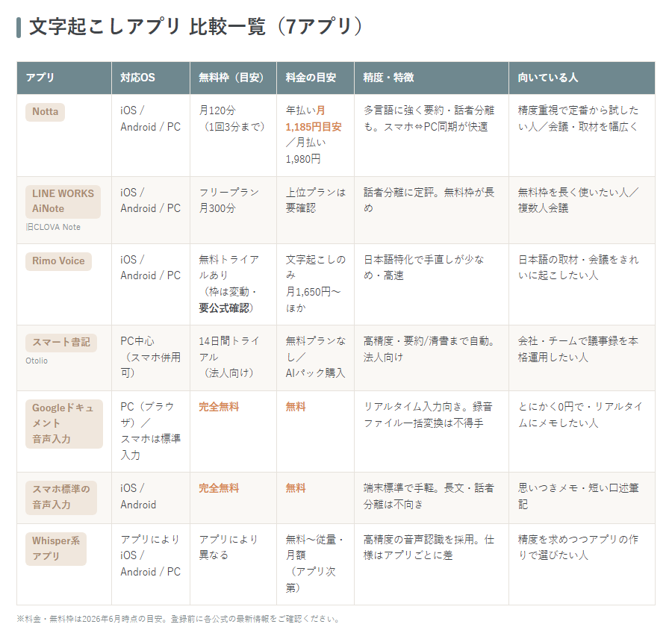Viewport: 672px width, 639px height.
Task: Click 無料 price in Googleドキュメント row
Action: 296,407
